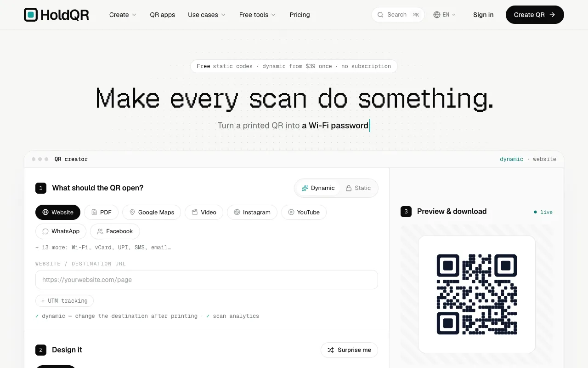Click the Surprise me button
588x368 pixels.
pos(349,350)
